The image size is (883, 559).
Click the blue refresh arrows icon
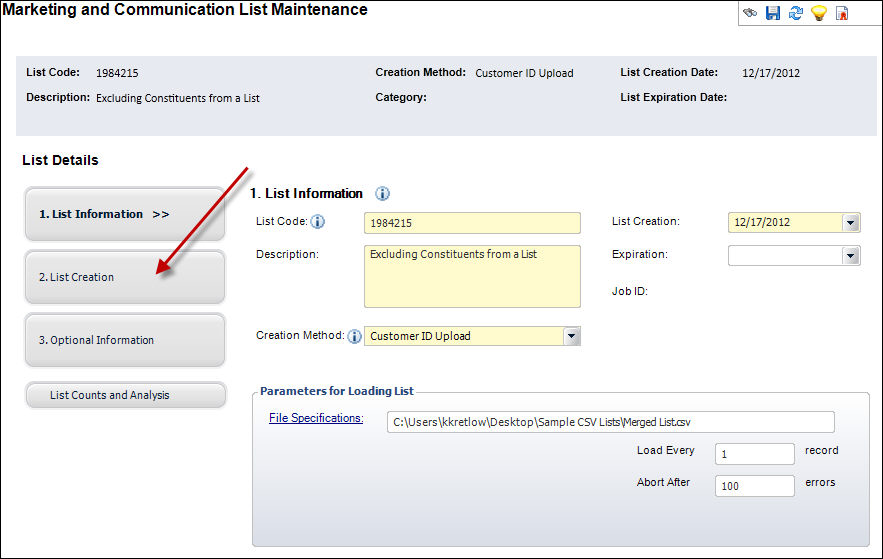(796, 13)
